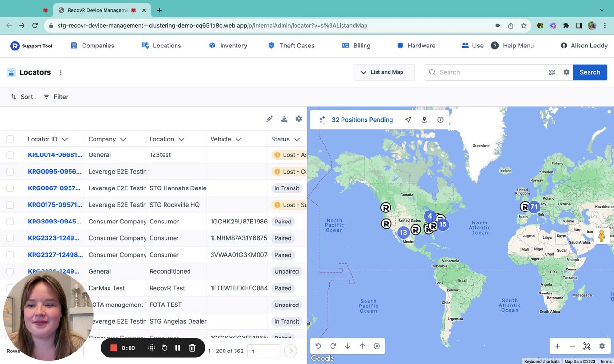Viewport: 614px width, 364px height.
Task: Click the map info circle icon
Action: [x=440, y=120]
